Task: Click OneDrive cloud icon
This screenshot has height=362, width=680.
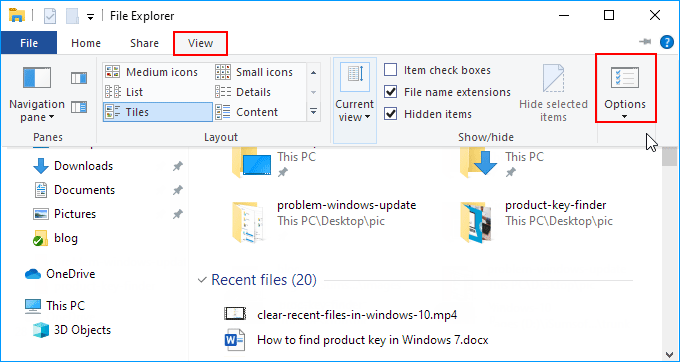Action: [x=33, y=274]
